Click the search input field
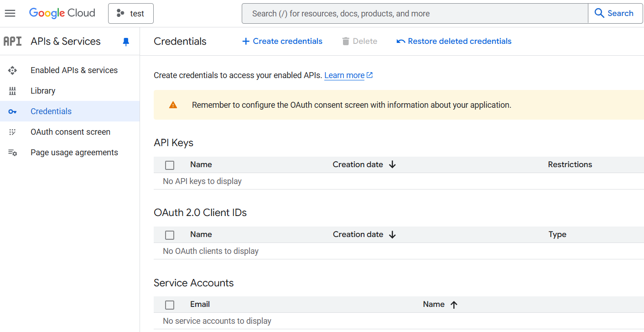This screenshot has height=332, width=644. [x=415, y=14]
